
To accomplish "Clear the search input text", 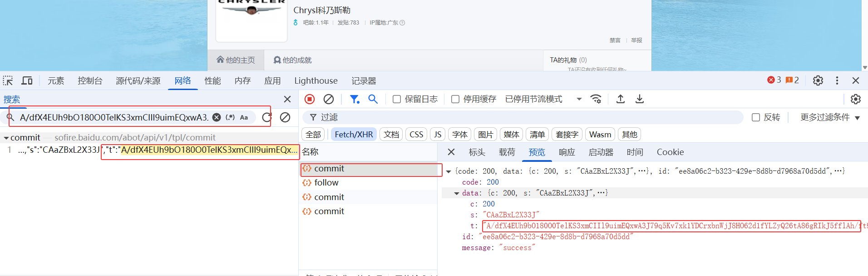I will (x=217, y=117).
